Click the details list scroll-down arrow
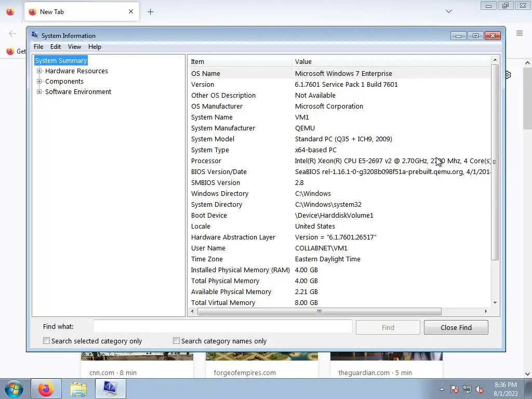532x399 pixels. 495,303
